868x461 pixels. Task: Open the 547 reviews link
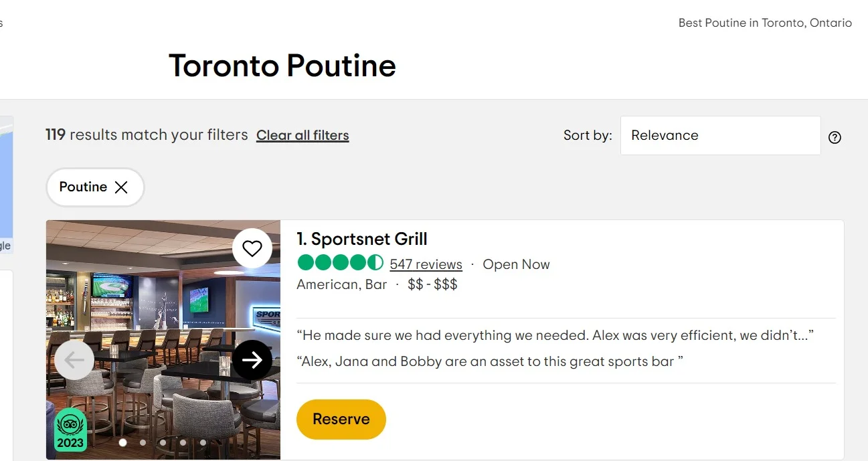click(426, 264)
